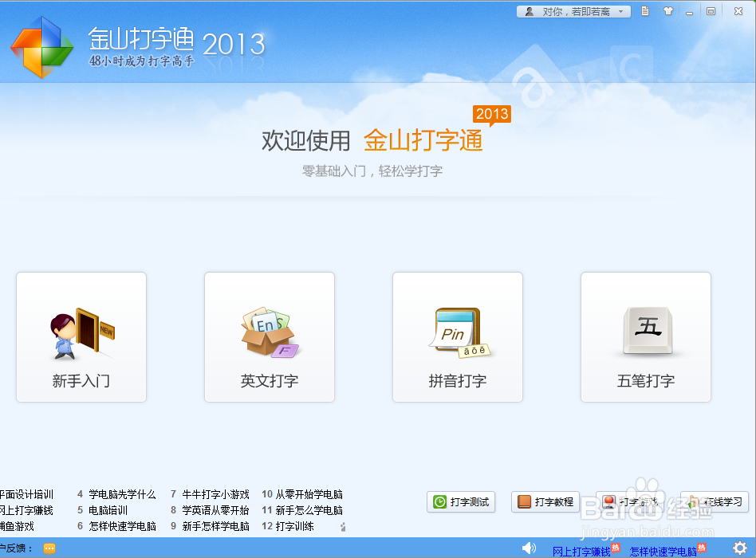Open the skin (T-shirt) icon
This screenshot has height=558, width=756.
667,11
